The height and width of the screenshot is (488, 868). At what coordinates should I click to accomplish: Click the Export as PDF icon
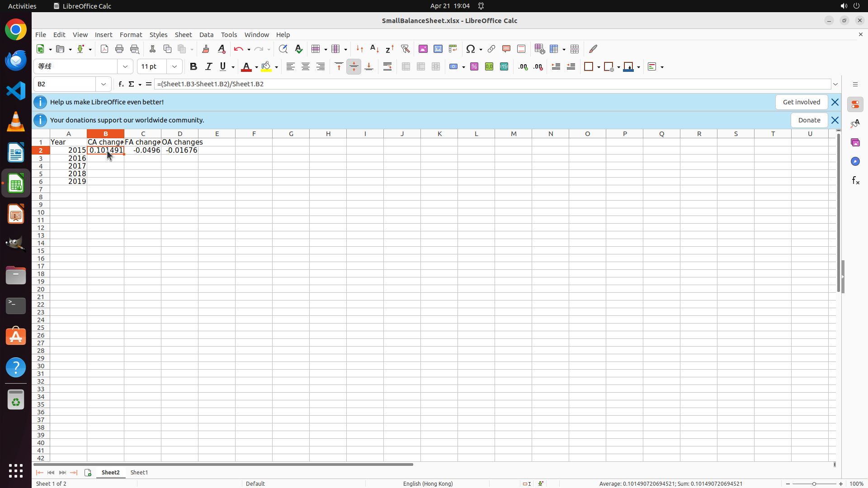coord(104,49)
